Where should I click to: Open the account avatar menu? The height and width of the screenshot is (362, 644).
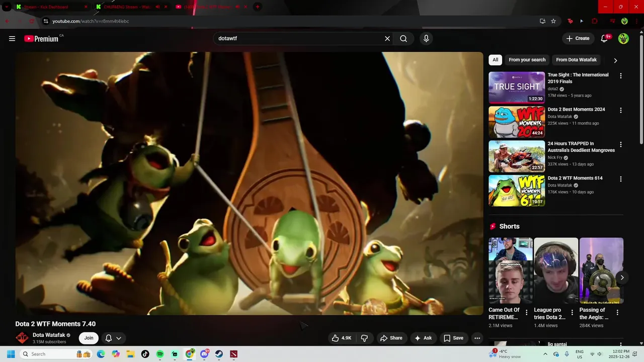(x=623, y=39)
